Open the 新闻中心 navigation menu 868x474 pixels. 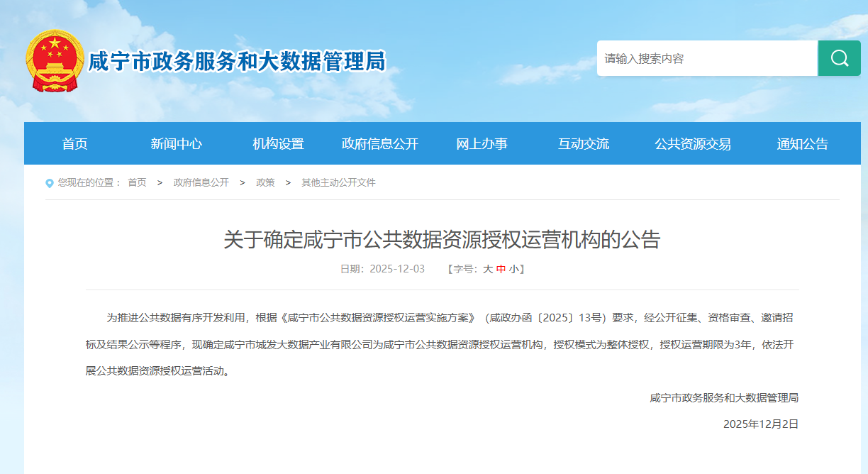[177, 143]
